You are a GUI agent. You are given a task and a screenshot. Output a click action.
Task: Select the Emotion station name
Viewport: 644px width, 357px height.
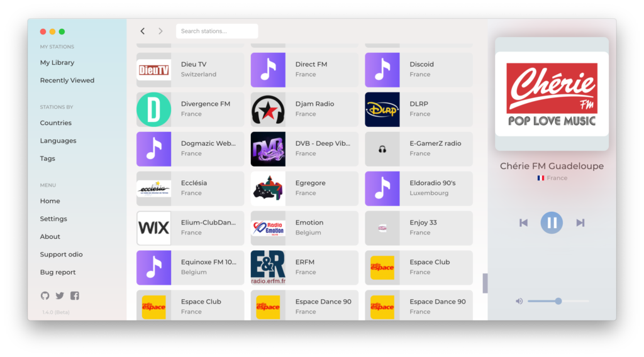point(309,222)
